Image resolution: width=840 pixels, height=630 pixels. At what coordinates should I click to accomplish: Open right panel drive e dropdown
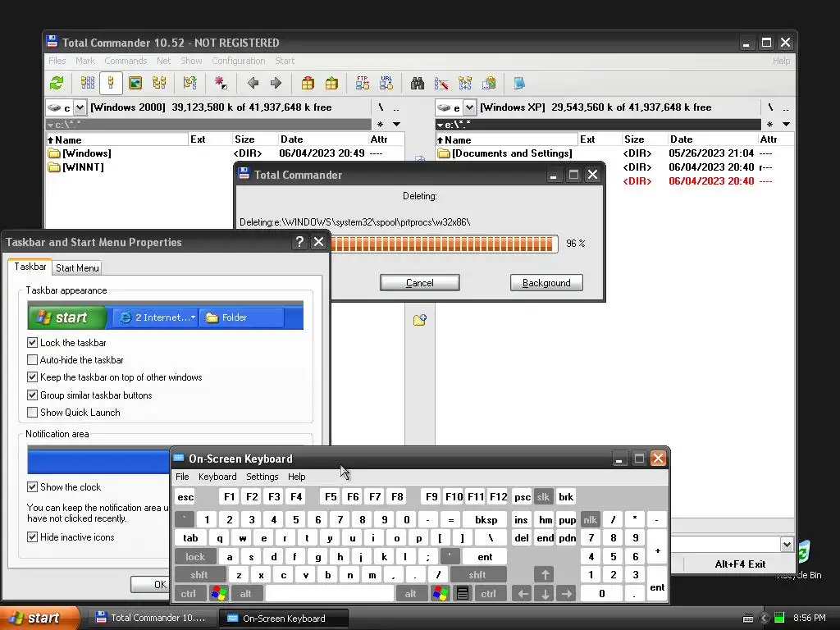[x=469, y=107]
